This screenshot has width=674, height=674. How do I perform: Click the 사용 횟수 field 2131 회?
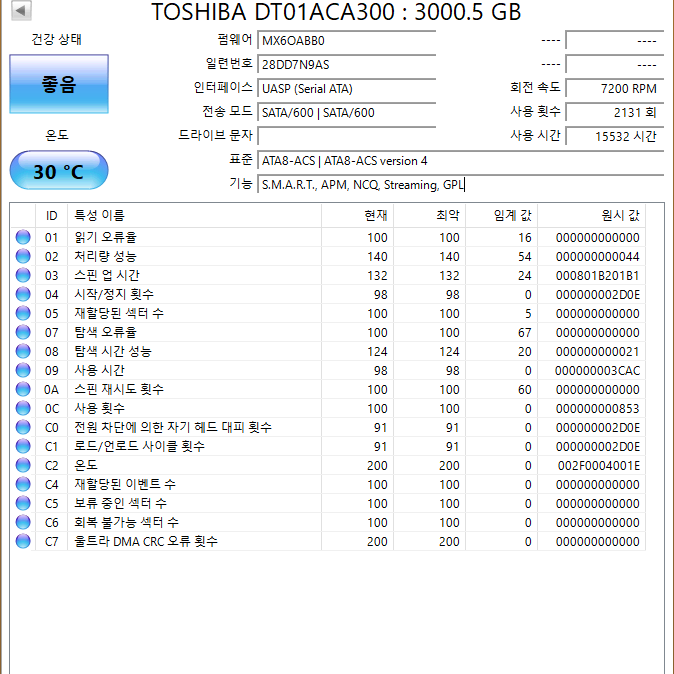(615, 113)
